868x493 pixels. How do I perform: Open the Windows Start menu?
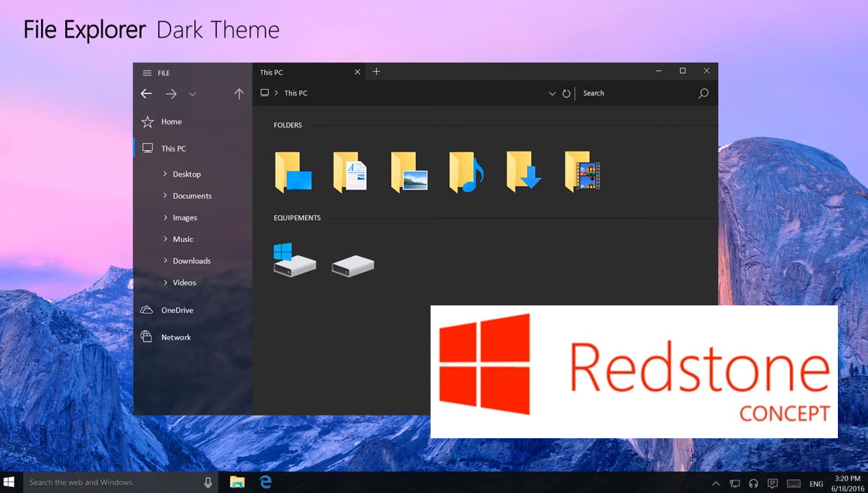(10, 482)
